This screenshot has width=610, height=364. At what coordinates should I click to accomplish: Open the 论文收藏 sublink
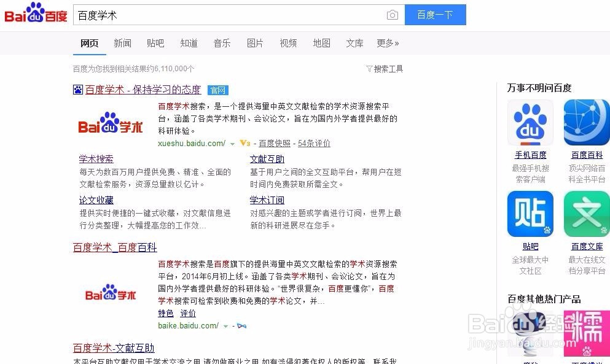[x=96, y=200]
